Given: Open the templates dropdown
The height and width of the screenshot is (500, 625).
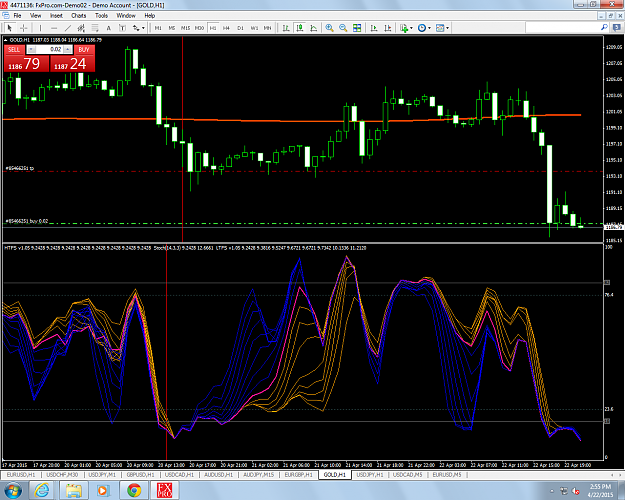Looking at the screenshot, I should click(x=442, y=28).
